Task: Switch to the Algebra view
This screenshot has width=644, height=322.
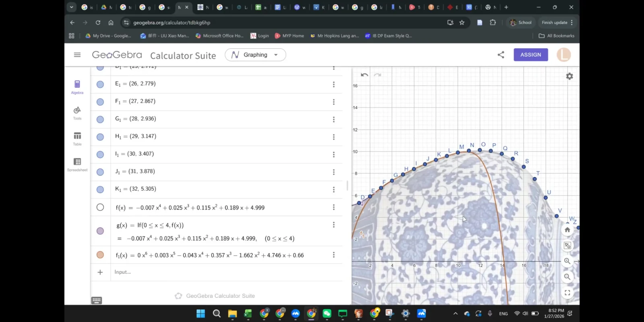Action: point(77,87)
